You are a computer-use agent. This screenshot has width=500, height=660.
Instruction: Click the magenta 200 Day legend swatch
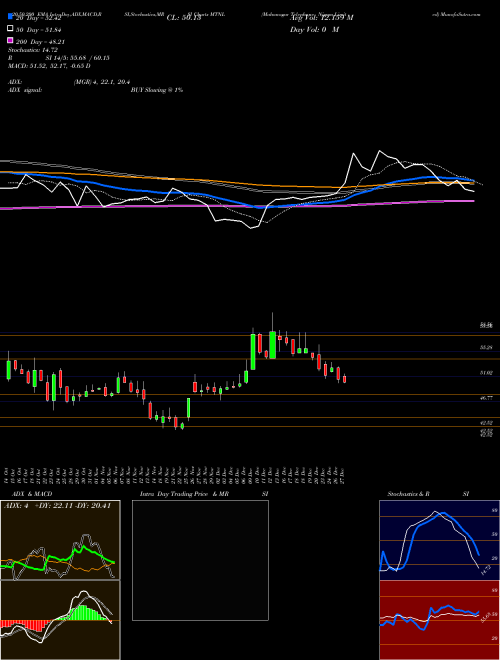pos(10,41)
